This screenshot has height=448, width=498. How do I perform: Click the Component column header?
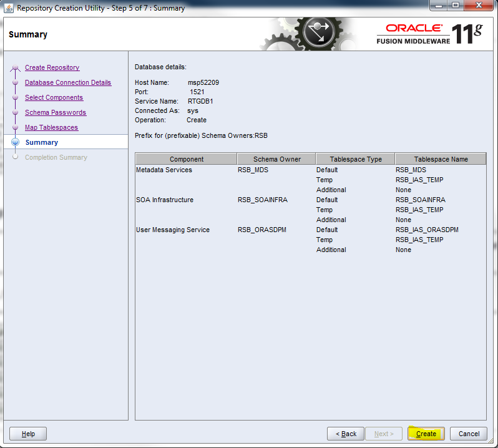click(186, 159)
